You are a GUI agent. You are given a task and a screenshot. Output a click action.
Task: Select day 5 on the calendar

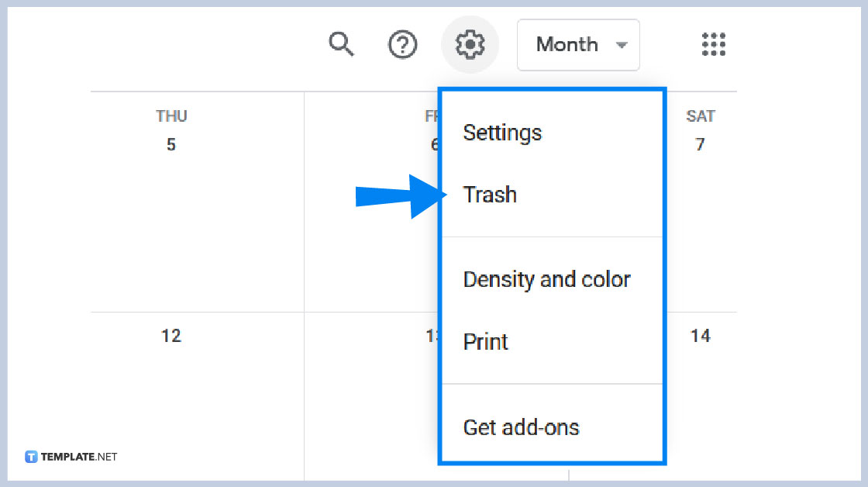pyautogui.click(x=170, y=144)
